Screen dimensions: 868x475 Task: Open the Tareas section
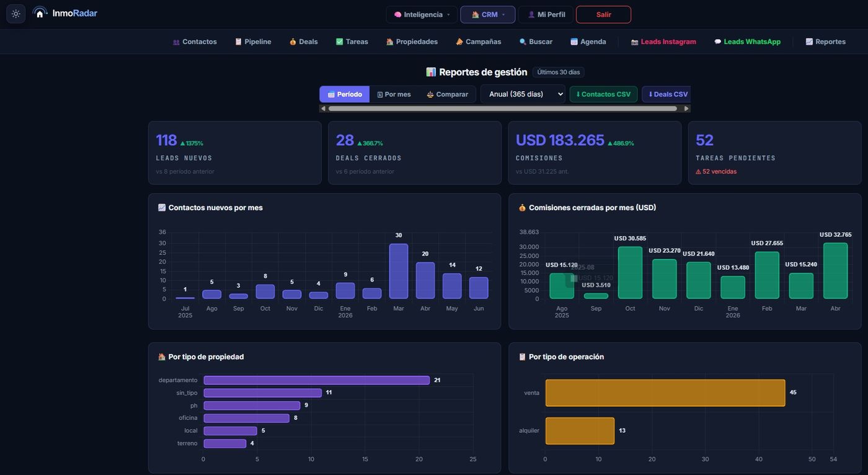pyautogui.click(x=352, y=42)
